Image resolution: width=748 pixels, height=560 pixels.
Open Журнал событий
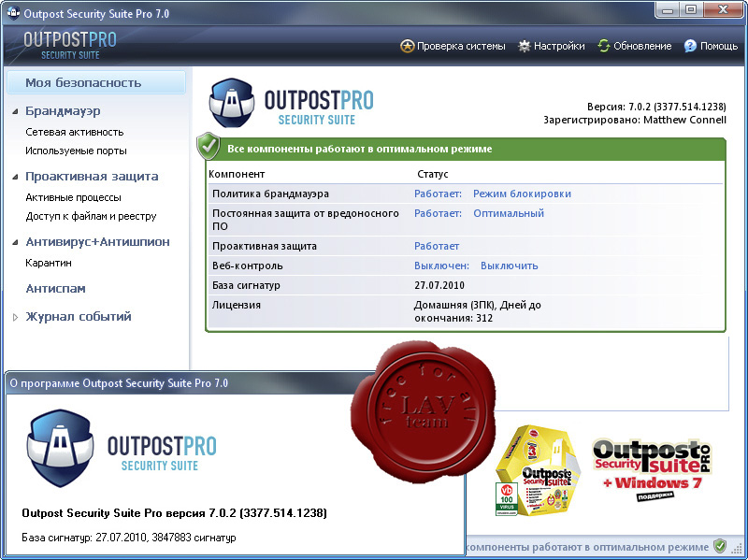79,317
